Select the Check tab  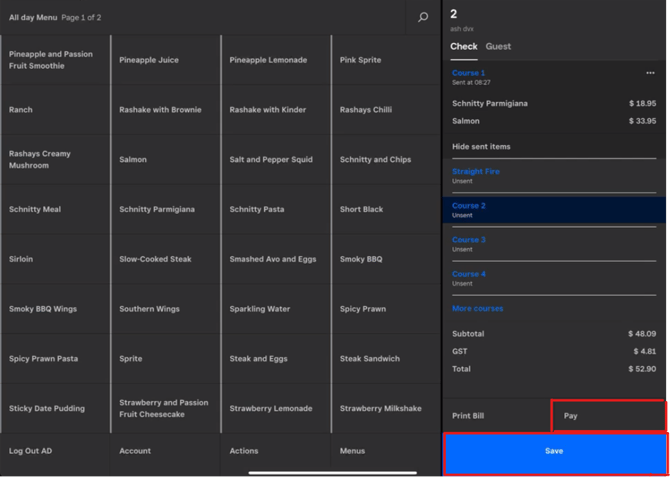point(463,46)
